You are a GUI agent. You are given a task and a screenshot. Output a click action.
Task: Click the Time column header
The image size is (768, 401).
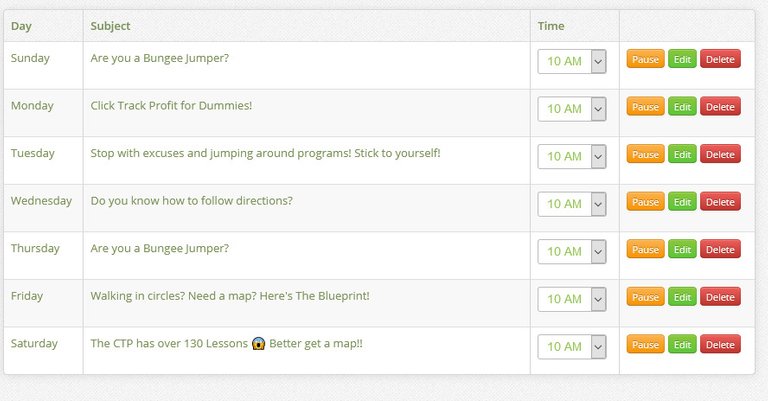[551, 26]
